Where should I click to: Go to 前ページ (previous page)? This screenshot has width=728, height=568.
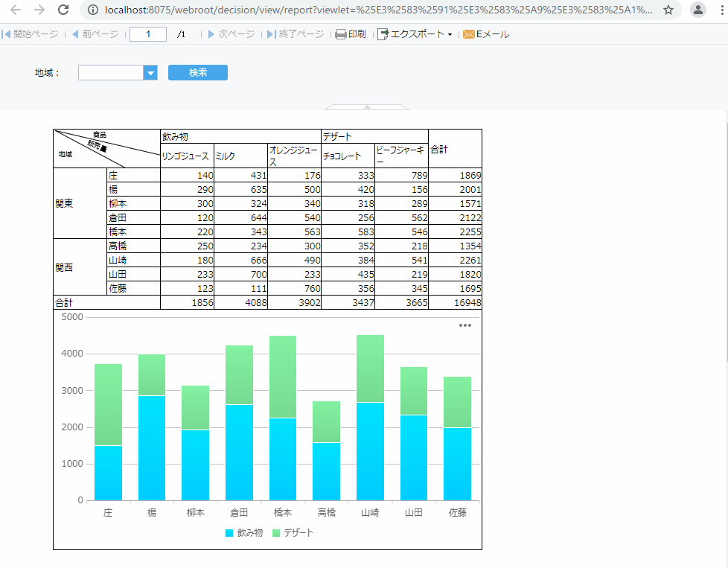pos(95,34)
